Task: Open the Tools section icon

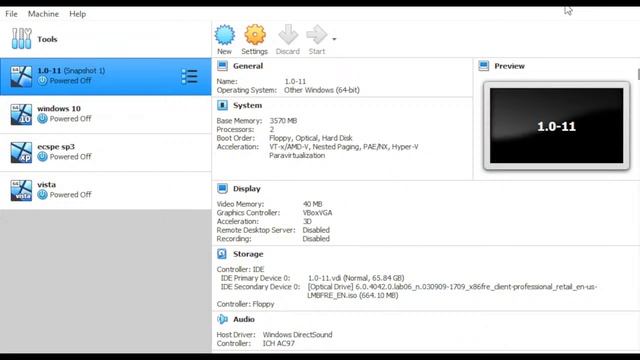Action: coord(21,39)
